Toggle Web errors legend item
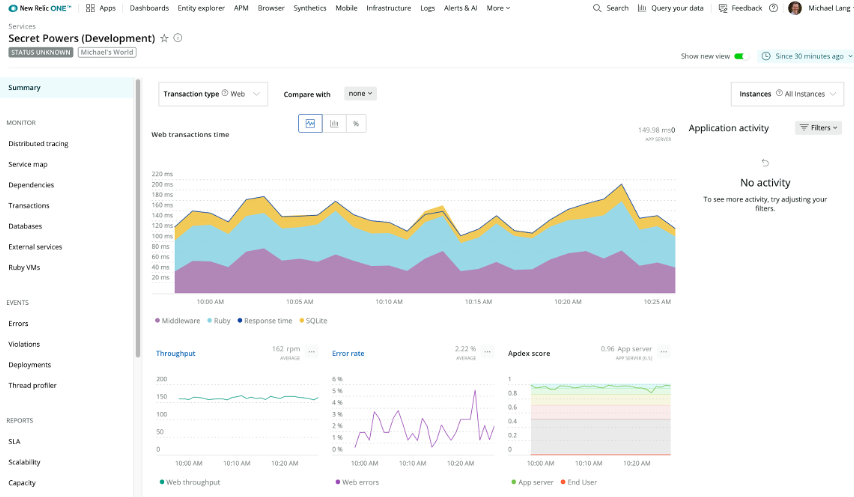854x497 pixels. click(x=357, y=482)
